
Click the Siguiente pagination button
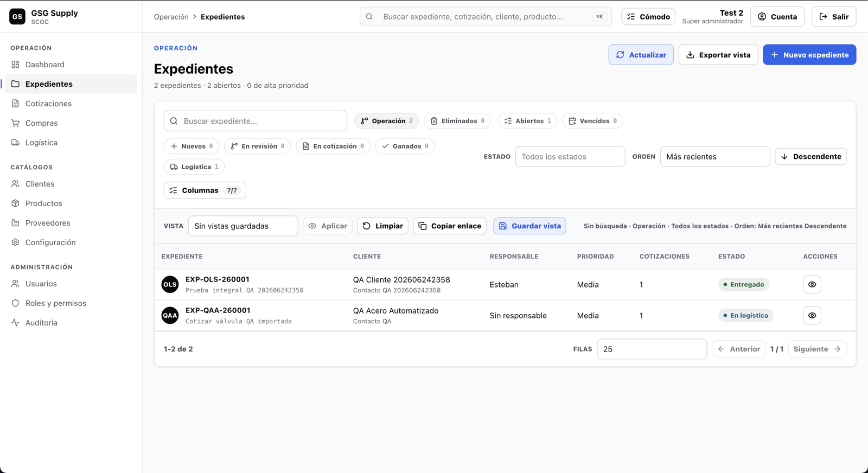tap(818, 349)
